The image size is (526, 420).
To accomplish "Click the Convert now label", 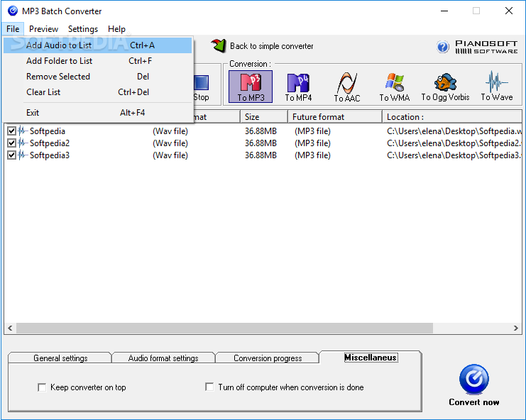I will tap(473, 402).
